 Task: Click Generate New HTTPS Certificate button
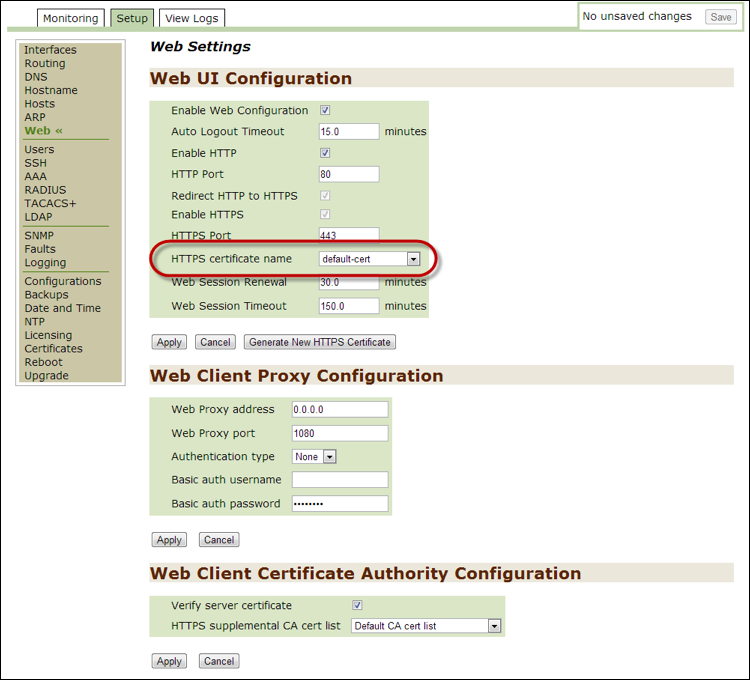320,342
